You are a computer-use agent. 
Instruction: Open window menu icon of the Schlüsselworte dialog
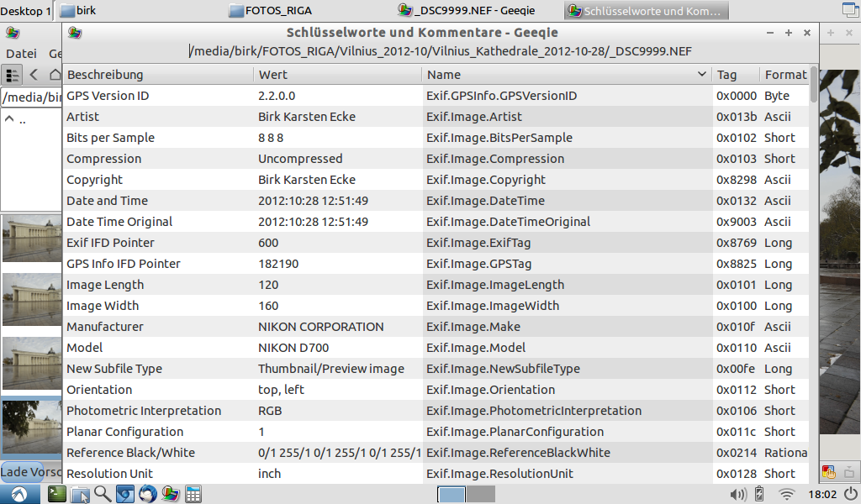(x=75, y=33)
